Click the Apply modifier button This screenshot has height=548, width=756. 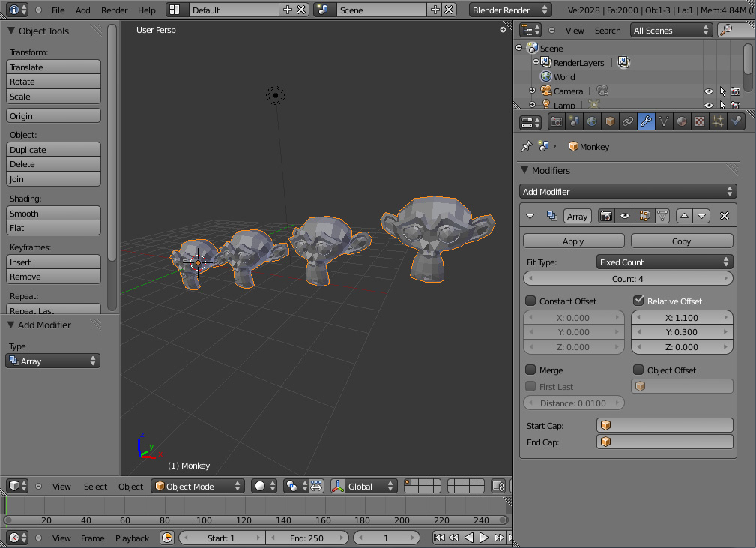tap(573, 241)
